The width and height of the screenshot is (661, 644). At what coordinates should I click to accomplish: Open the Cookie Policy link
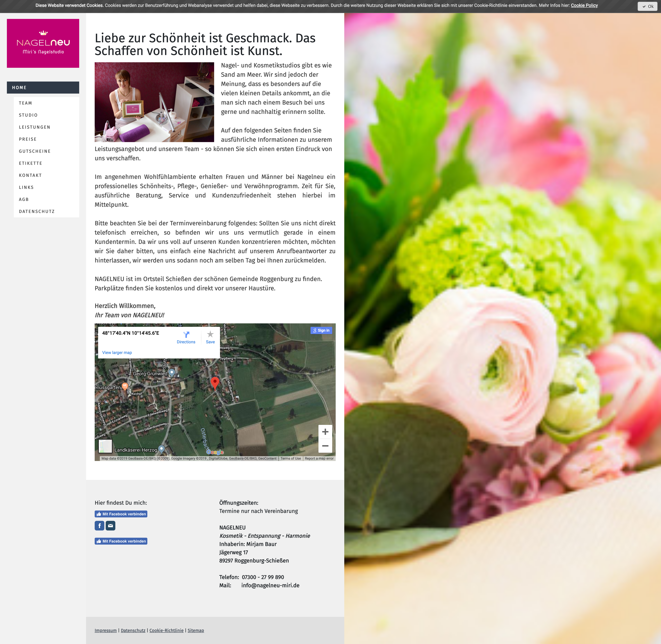click(584, 5)
